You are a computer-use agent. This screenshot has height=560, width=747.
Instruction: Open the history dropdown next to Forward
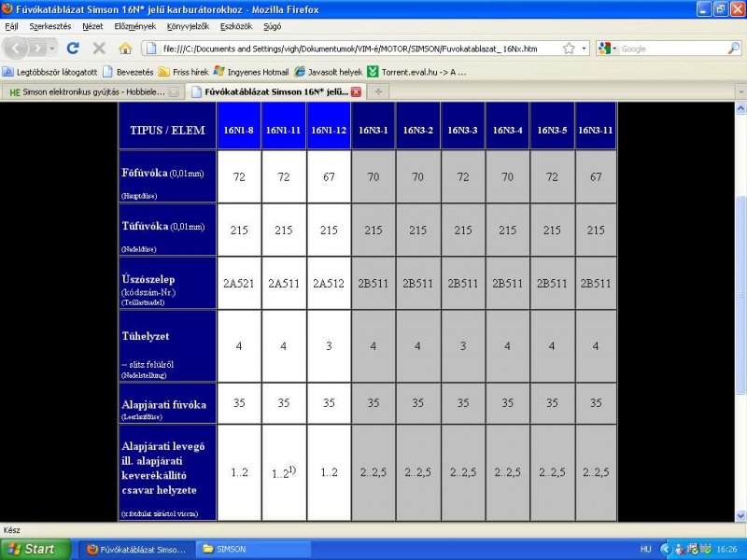52,49
